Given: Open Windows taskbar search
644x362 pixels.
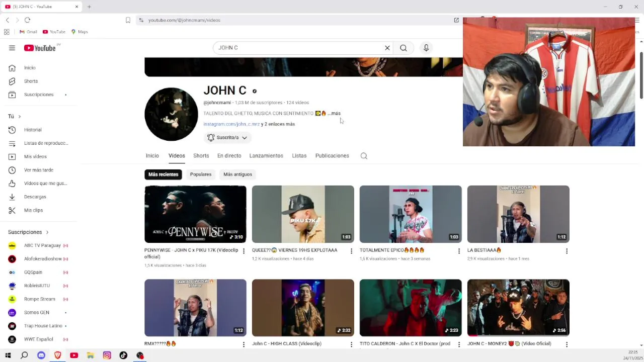Looking at the screenshot, I should click(x=24, y=355).
